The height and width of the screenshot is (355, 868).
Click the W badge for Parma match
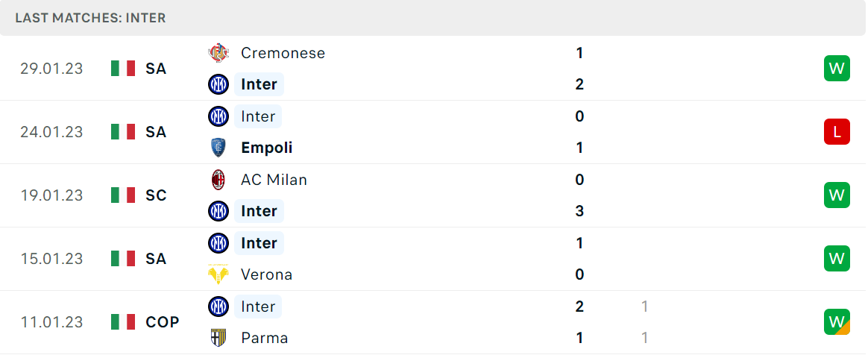[x=837, y=321]
